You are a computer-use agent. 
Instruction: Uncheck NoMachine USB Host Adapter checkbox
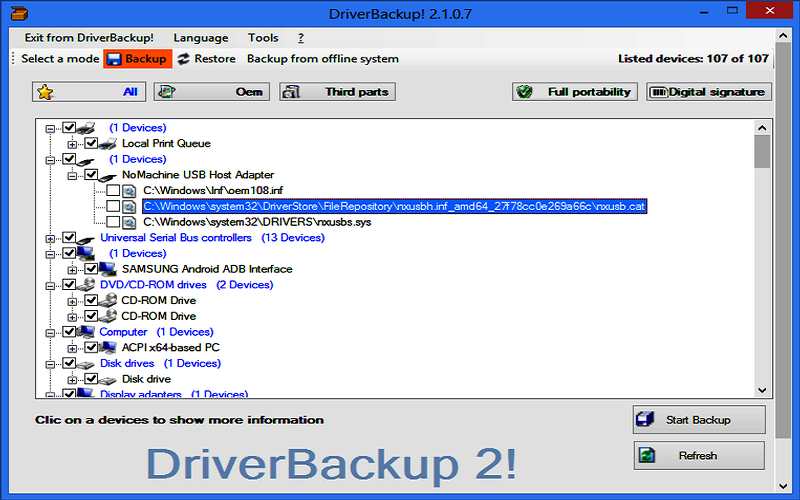pos(91,174)
